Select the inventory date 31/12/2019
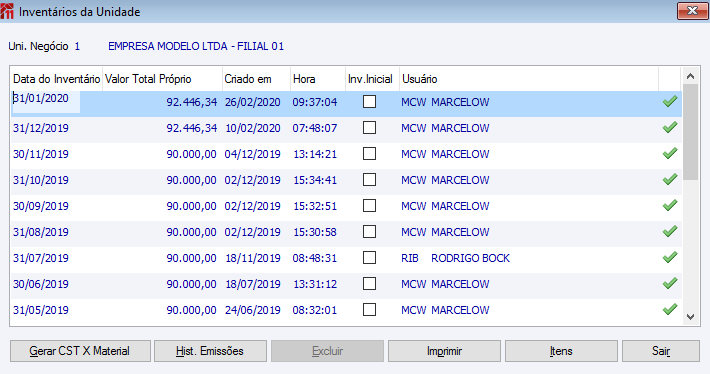Image resolution: width=710 pixels, height=374 pixels. click(x=41, y=128)
